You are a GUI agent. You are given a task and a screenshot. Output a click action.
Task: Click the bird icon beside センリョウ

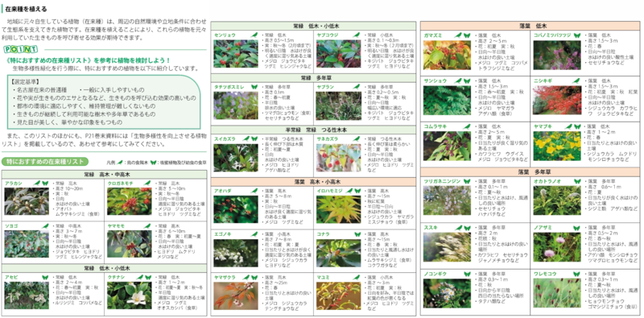[x=254, y=35]
